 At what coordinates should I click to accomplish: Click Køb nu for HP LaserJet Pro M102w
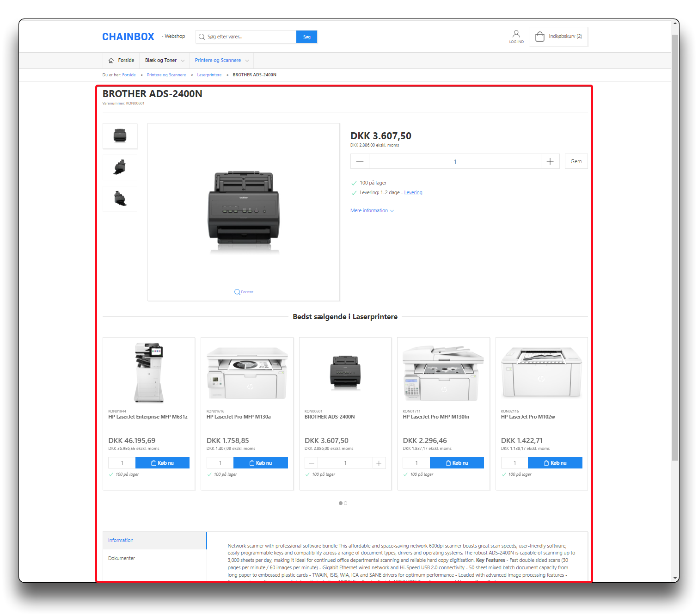pyautogui.click(x=555, y=463)
